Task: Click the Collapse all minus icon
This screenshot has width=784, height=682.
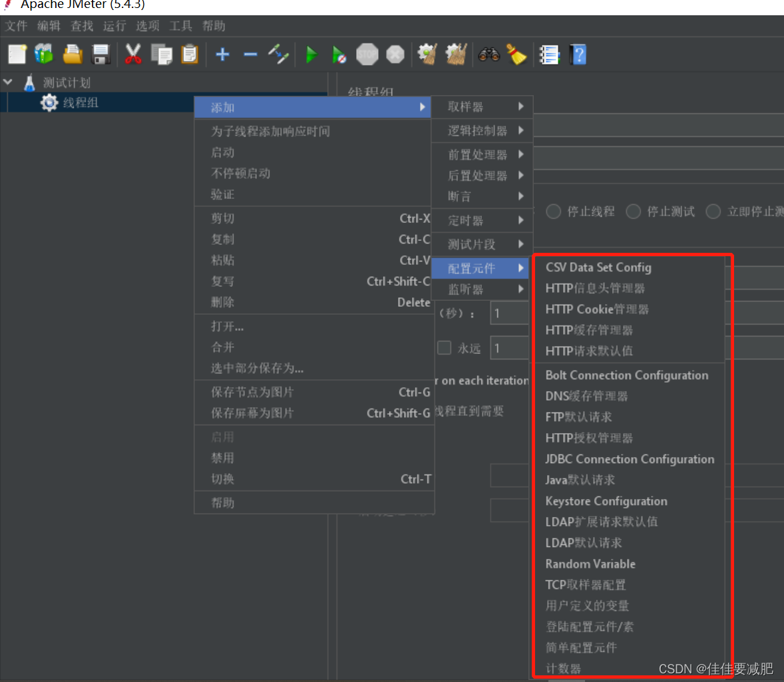Action: coord(250,55)
